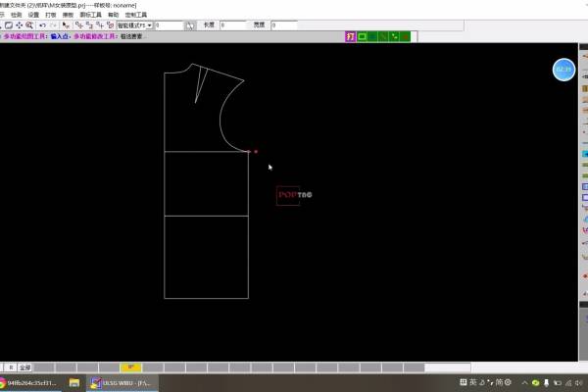
Task: Click the redo arrow in top toolbar
Action: pyautogui.click(x=53, y=25)
